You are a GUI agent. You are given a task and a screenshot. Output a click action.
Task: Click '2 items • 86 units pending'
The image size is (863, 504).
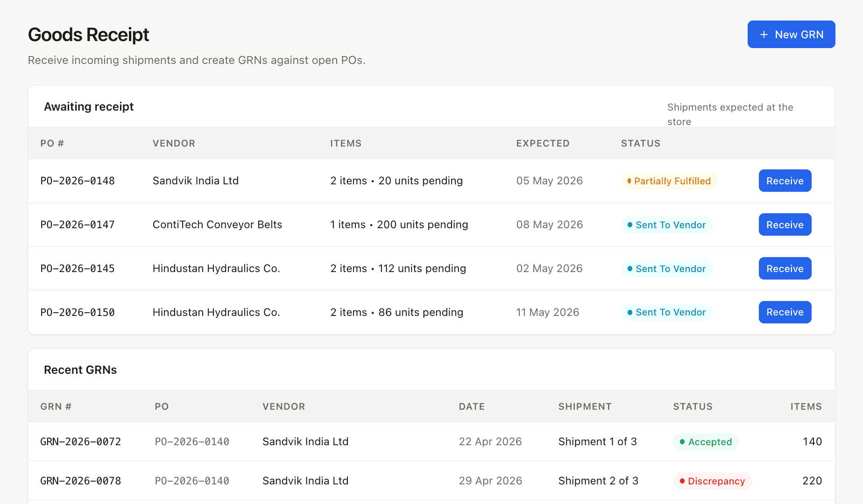pyautogui.click(x=396, y=312)
